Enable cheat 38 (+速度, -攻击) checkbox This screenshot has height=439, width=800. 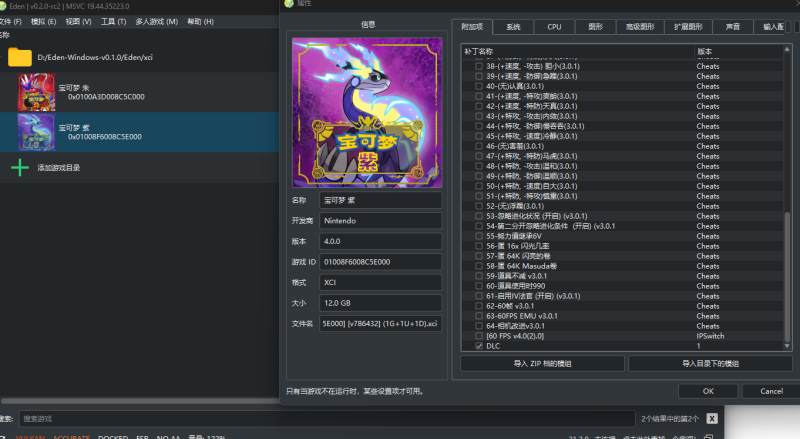tap(479, 66)
